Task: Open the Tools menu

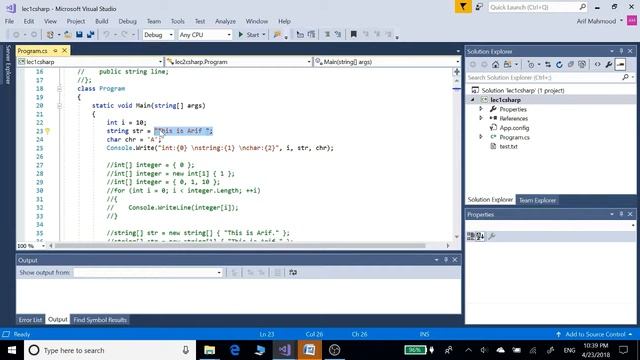Action: point(178,21)
